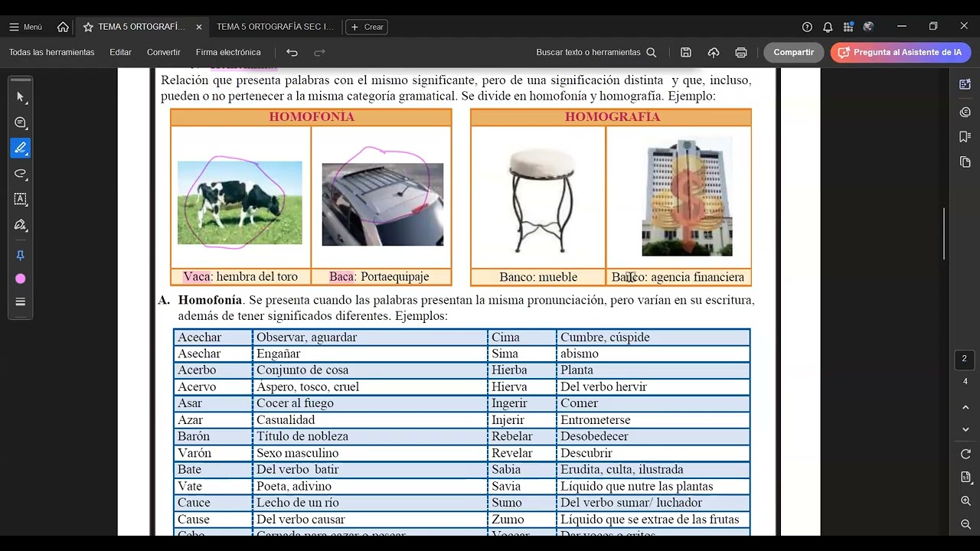This screenshot has height=551, width=980.
Task: Go to previous page up chevron
Action: 965,408
